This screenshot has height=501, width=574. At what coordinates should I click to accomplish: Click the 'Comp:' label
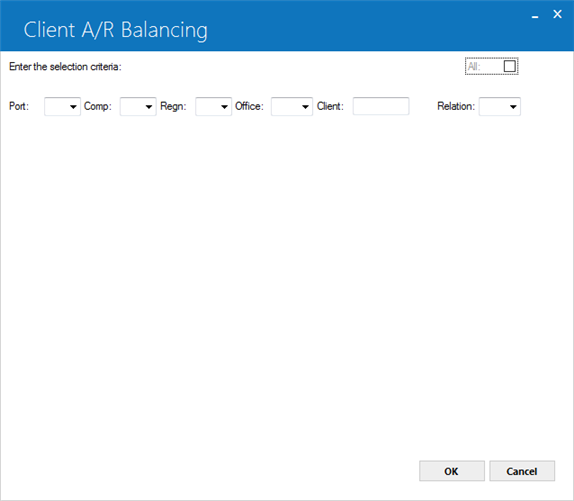(x=98, y=106)
